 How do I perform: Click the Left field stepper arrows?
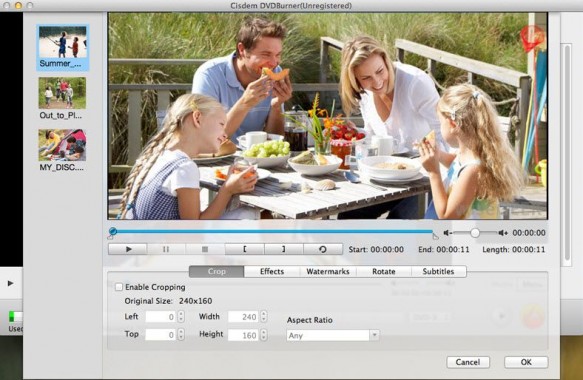click(x=181, y=317)
